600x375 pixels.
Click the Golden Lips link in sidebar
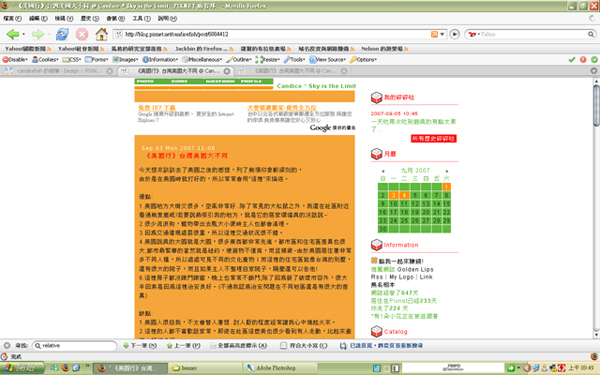(x=415, y=269)
